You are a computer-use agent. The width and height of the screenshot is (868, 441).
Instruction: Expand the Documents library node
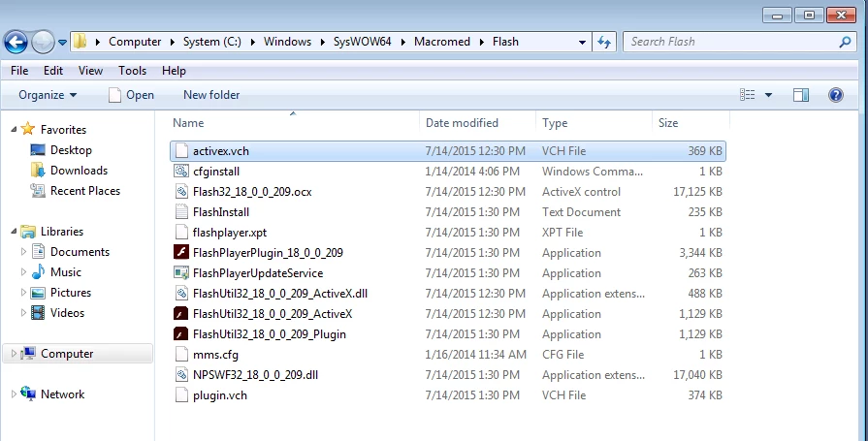click(x=23, y=252)
